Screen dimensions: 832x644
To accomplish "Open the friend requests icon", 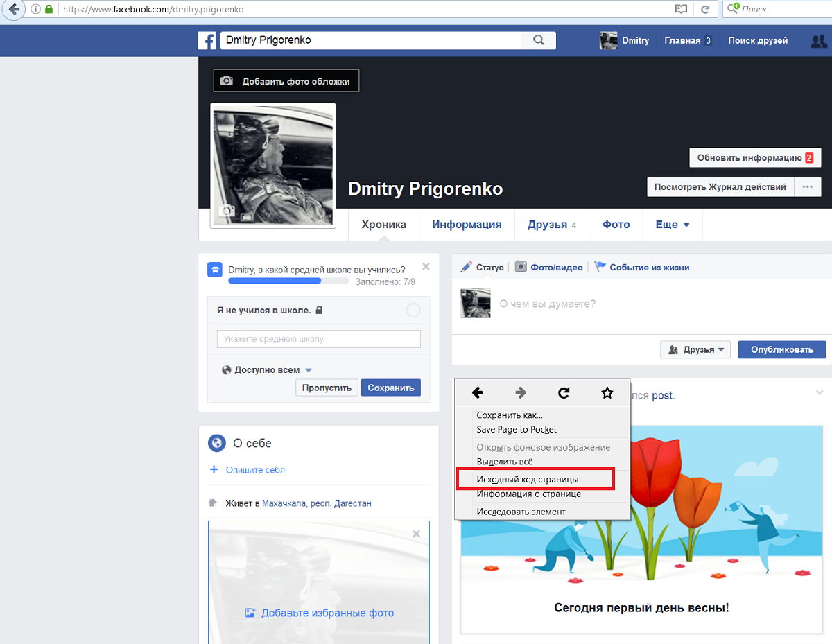I will pos(818,41).
